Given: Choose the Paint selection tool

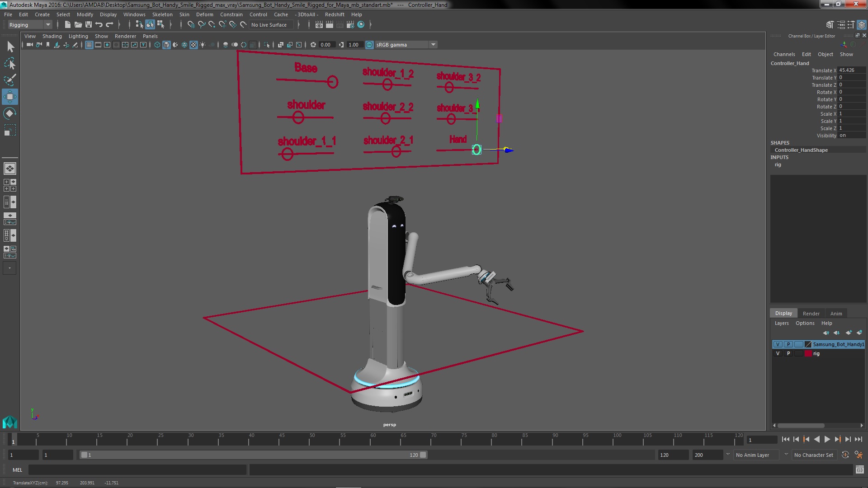Looking at the screenshot, I should (x=10, y=80).
